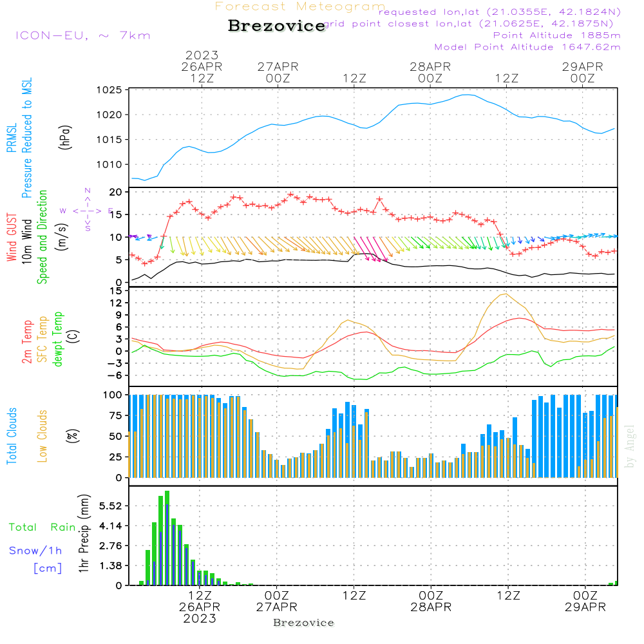Click the Low Clouds legend label
Viewport: 644px width, 644px height.
[42, 436]
